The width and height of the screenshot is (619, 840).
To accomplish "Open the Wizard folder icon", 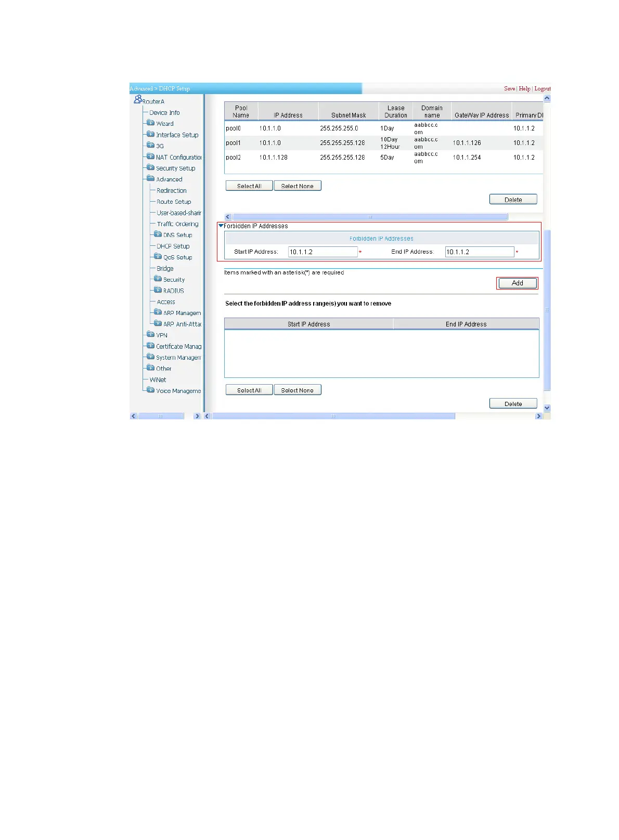I will coord(151,123).
